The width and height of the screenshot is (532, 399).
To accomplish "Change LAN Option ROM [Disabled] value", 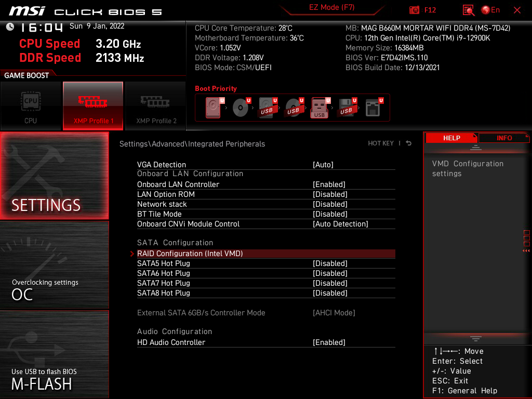I will tap(330, 194).
